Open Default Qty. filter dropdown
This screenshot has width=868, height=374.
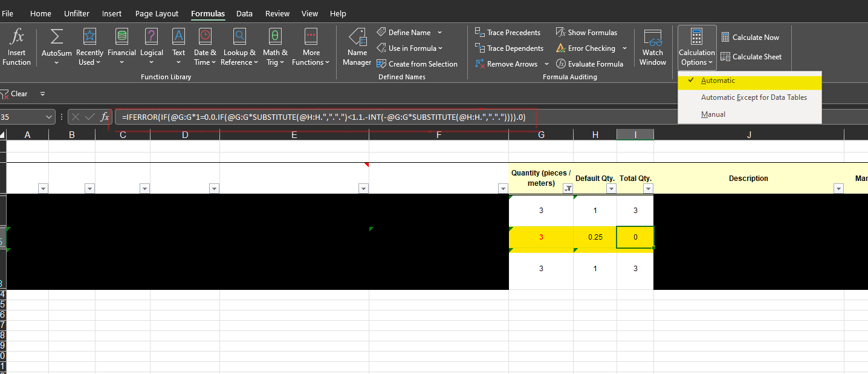[611, 189]
